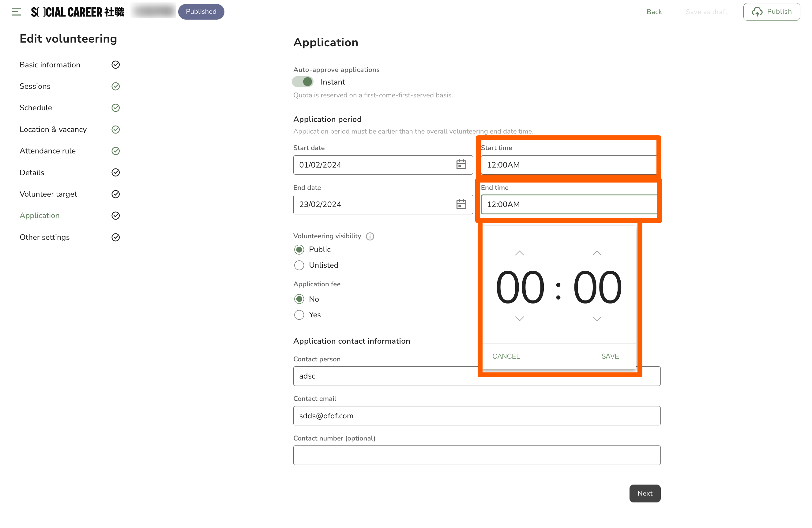Open Start date calendar picker icon
Image resolution: width=812 pixels, height=528 pixels.
[x=461, y=164]
